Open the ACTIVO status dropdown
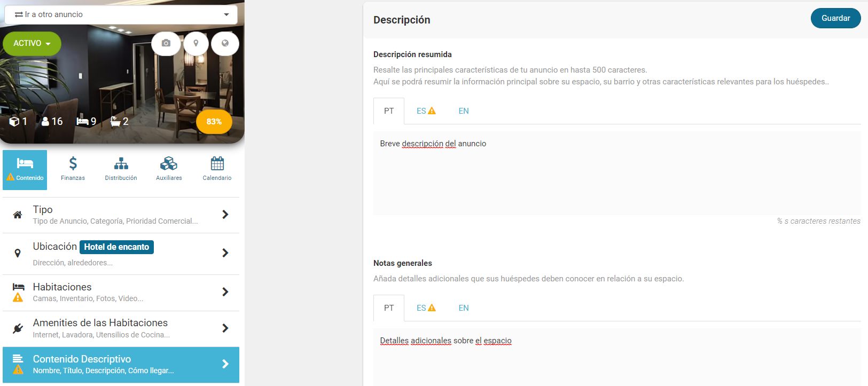Screen dimensions: 868x386 pyautogui.click(x=32, y=44)
